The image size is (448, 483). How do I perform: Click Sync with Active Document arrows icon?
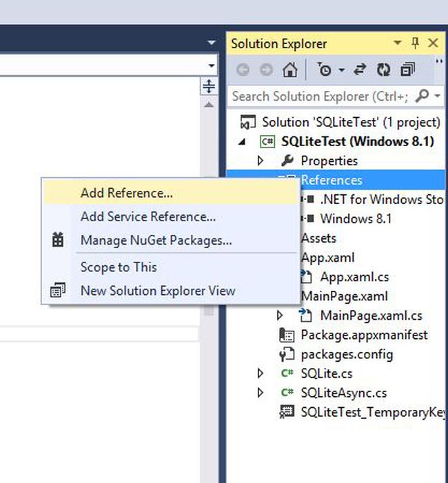[360, 70]
